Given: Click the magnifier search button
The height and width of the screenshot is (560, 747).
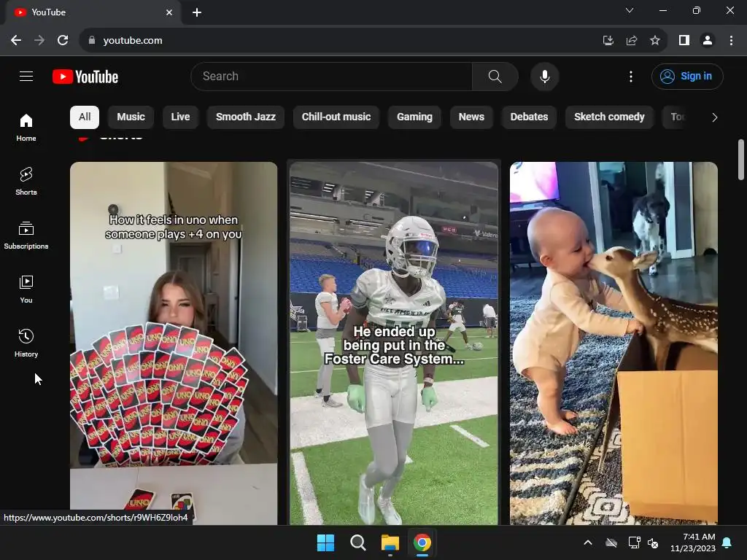Looking at the screenshot, I should 495,76.
